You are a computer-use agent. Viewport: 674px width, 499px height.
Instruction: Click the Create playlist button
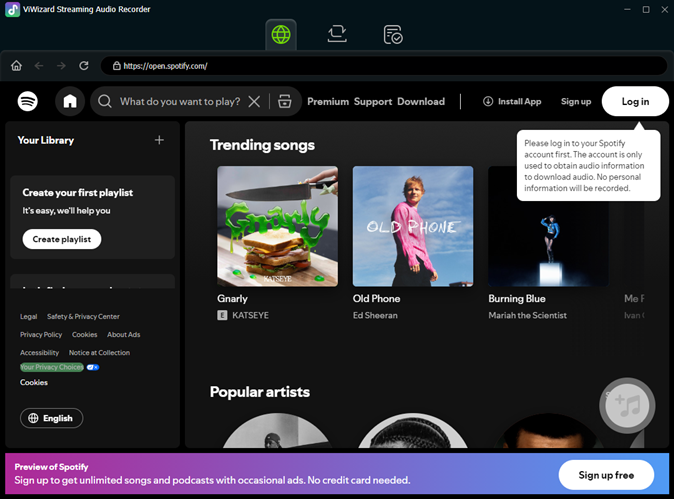62,239
